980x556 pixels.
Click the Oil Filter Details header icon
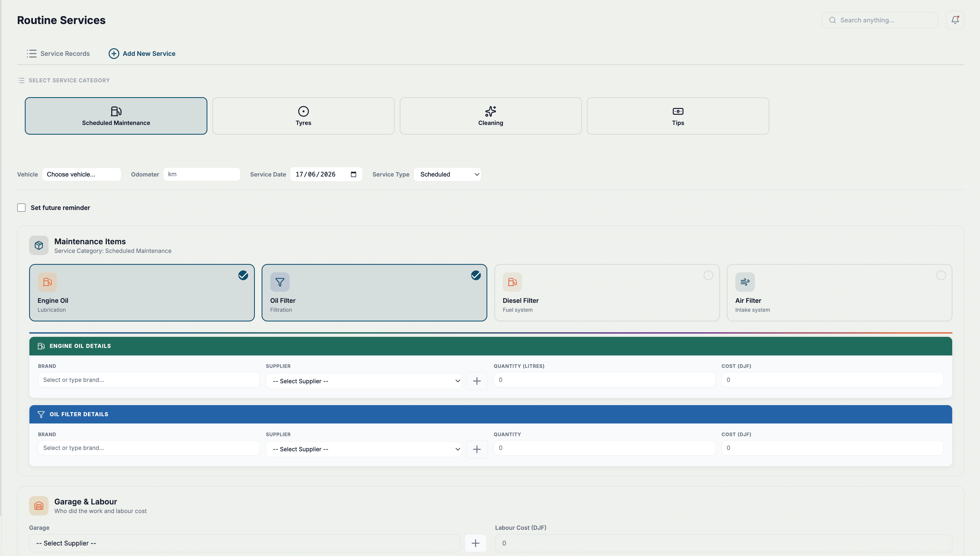point(41,414)
